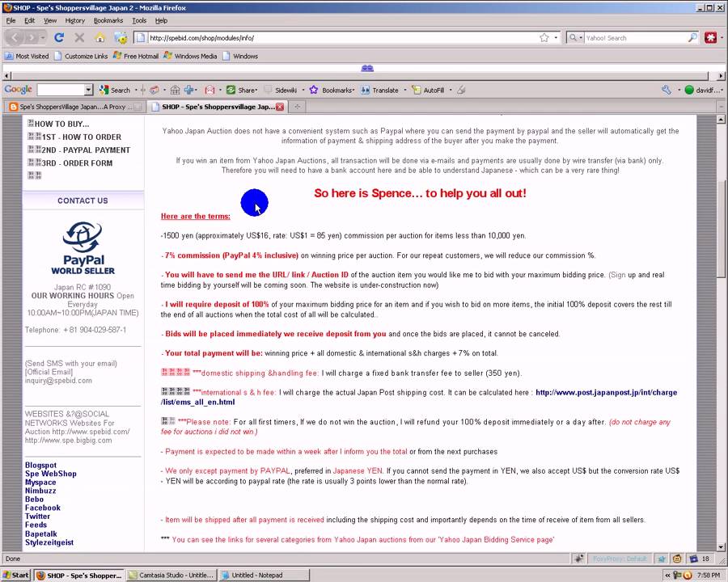Image resolution: width=728 pixels, height=582 pixels.
Task: Click in the Google toolbar search input
Action: point(61,90)
